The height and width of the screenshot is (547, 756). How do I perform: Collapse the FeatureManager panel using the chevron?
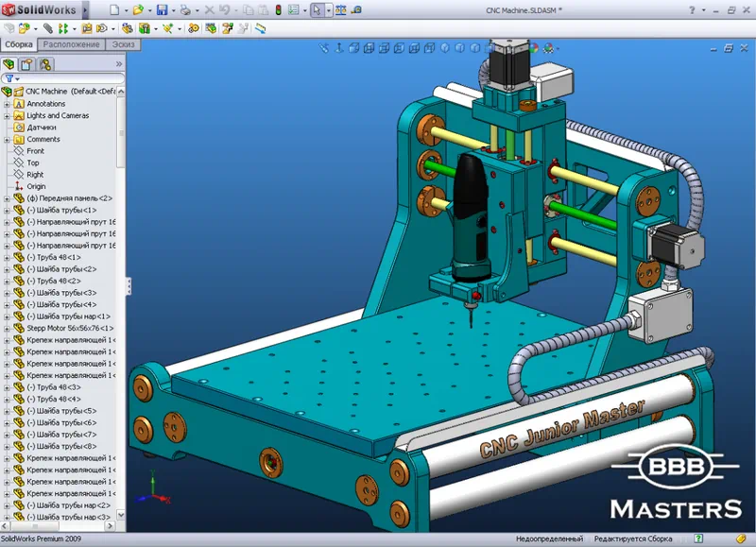[x=119, y=62]
